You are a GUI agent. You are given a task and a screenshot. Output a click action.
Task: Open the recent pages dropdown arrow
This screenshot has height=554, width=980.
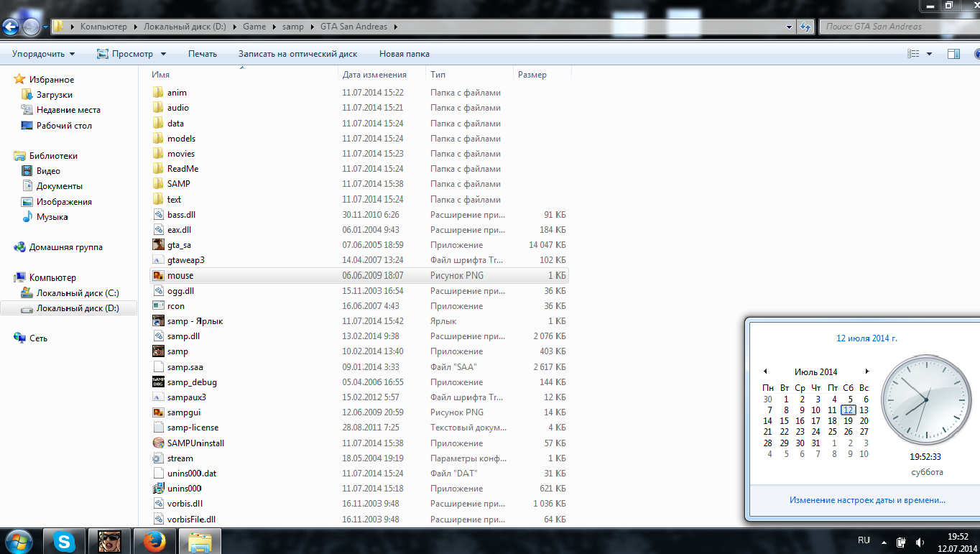pos(45,27)
